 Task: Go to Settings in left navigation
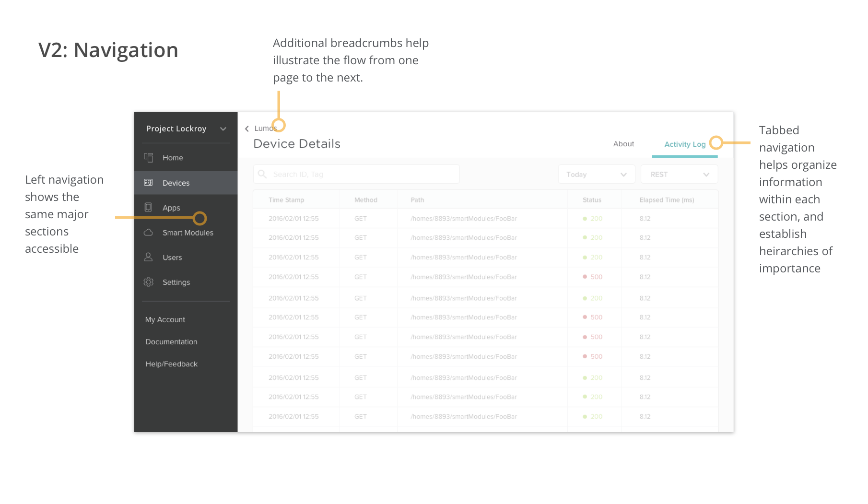pyautogui.click(x=176, y=282)
